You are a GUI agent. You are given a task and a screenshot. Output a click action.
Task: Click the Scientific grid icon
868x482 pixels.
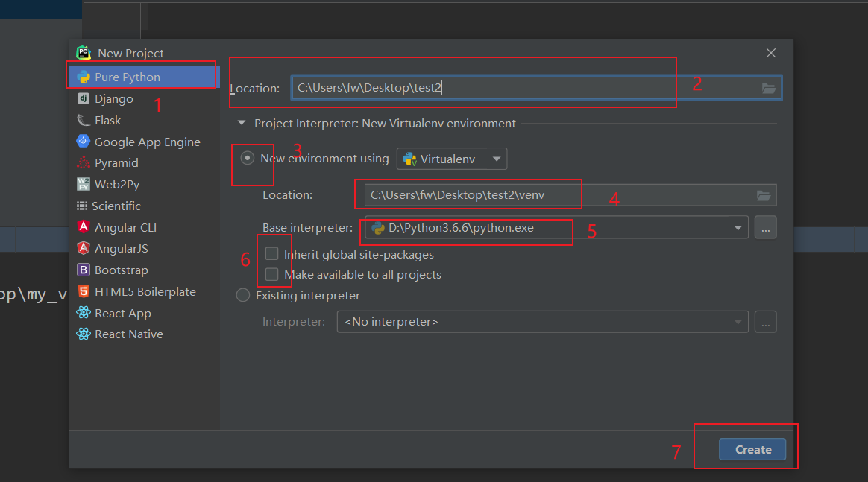(82, 206)
